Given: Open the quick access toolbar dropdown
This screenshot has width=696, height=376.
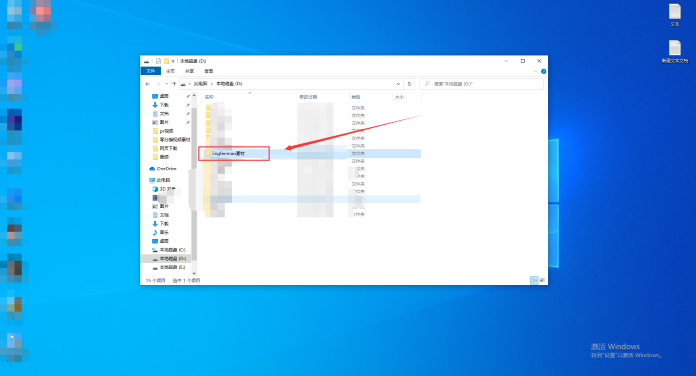Looking at the screenshot, I should (x=173, y=61).
